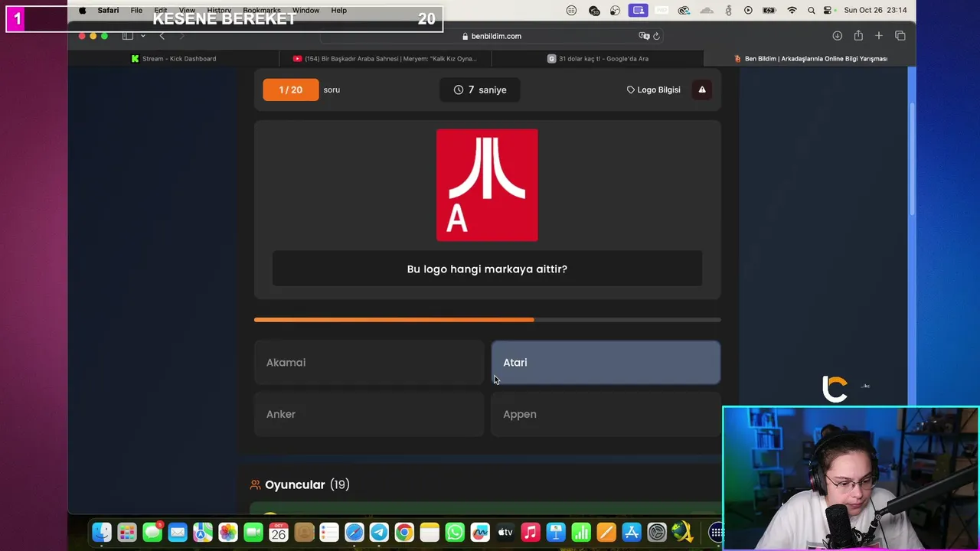Screen dimensions: 980x551
Task: Click the 'Bu logo hangi markaya aittir?' question
Action: point(487,269)
